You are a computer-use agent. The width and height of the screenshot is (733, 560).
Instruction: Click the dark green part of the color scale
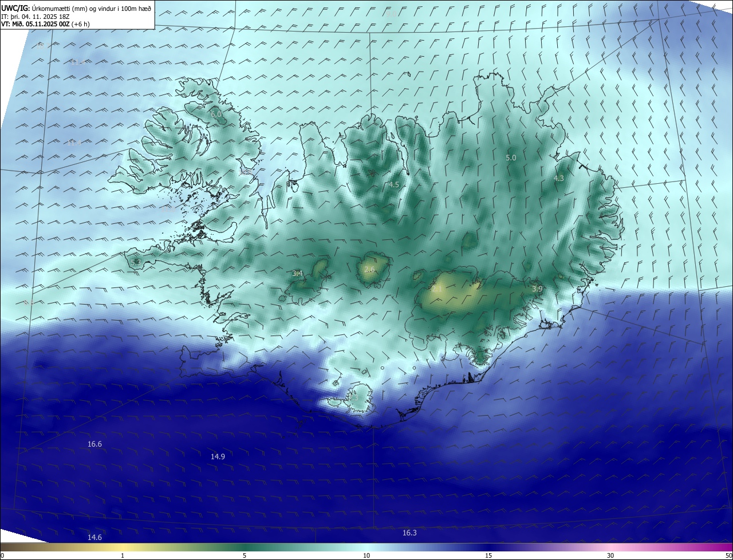click(x=245, y=547)
